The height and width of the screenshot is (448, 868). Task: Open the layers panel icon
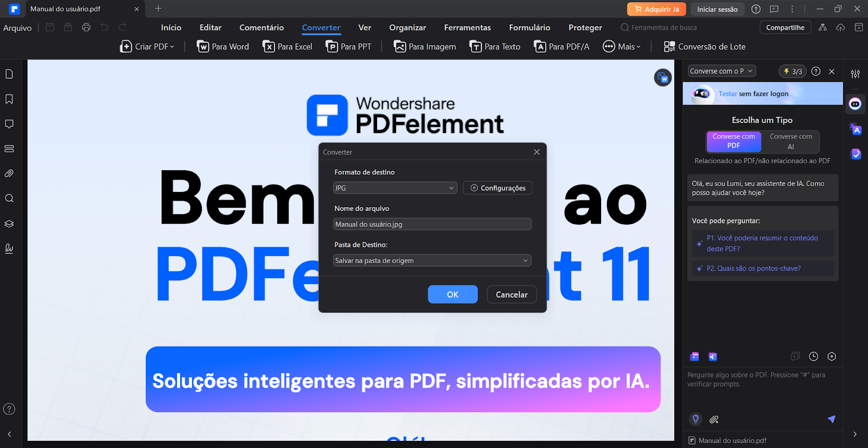pos(9,223)
